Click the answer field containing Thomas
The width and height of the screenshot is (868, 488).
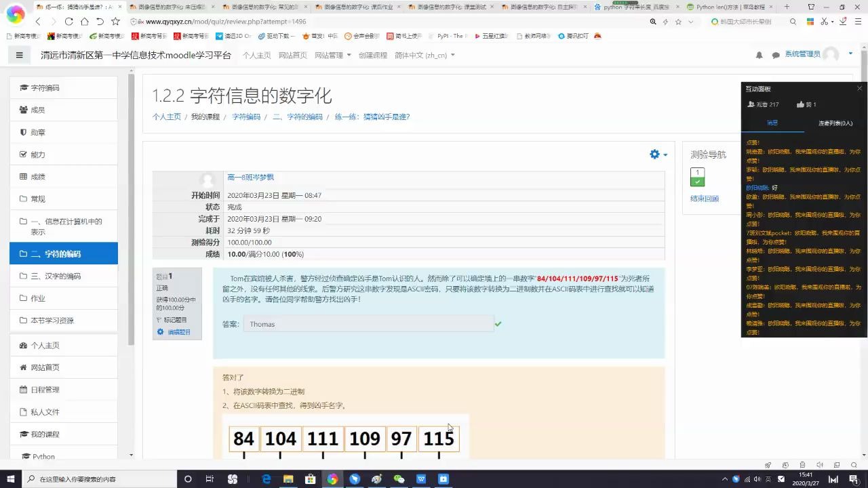coord(369,324)
